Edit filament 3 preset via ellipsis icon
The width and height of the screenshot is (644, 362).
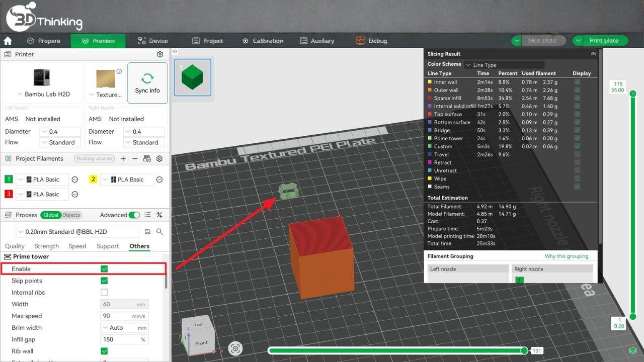tap(75, 194)
